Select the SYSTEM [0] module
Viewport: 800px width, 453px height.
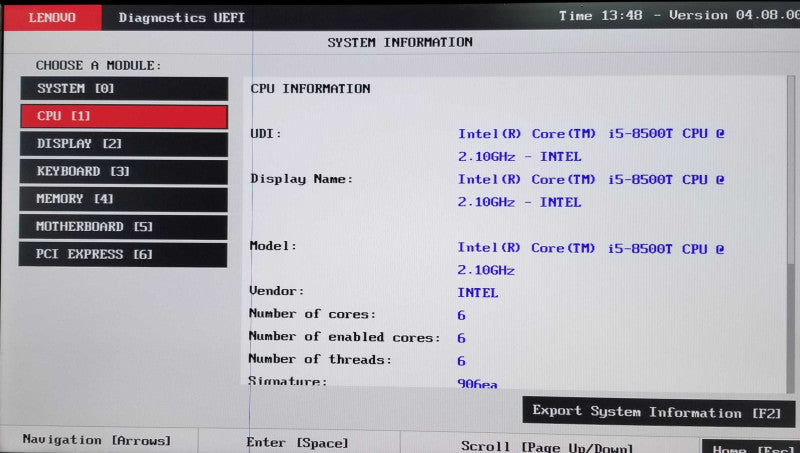pos(124,89)
